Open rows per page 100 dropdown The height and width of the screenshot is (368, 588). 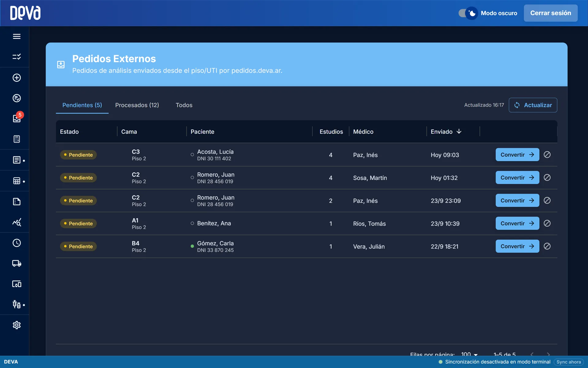pos(469,354)
